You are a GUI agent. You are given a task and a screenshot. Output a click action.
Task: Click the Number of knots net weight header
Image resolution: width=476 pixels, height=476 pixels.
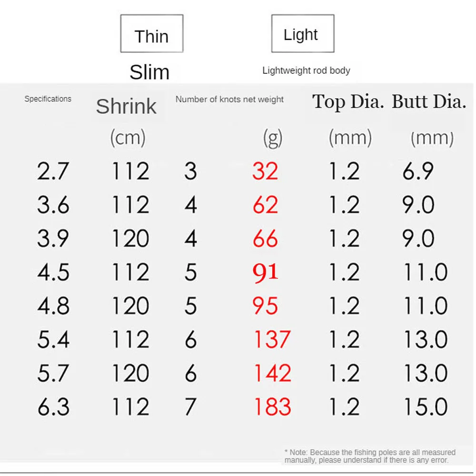229,99
